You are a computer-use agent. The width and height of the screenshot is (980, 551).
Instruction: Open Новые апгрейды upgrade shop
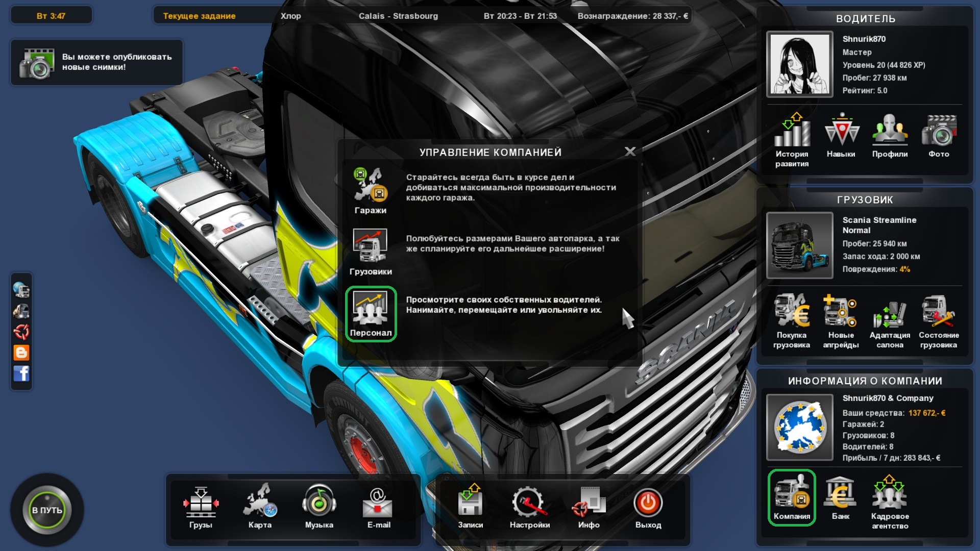[x=840, y=312]
